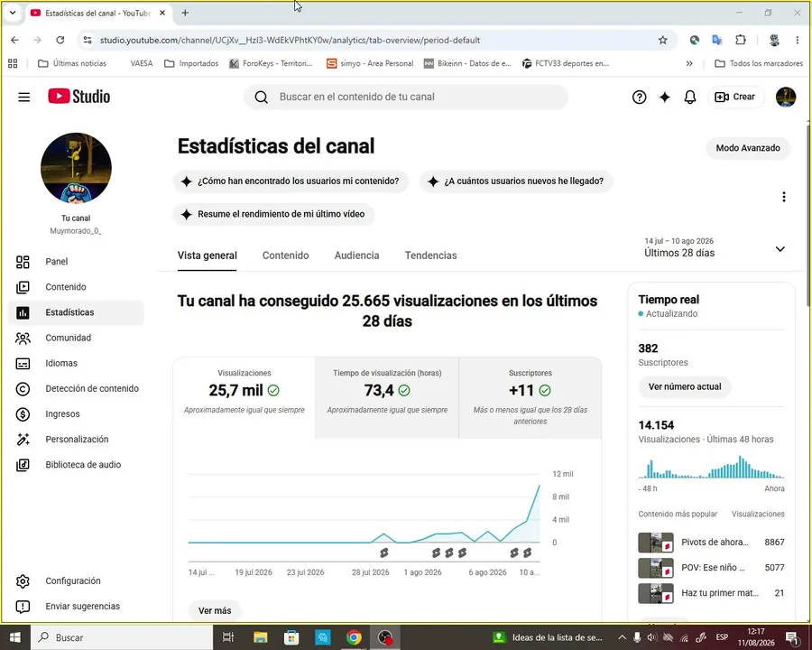Click the Ask Studio sparkle icon in header

click(664, 97)
